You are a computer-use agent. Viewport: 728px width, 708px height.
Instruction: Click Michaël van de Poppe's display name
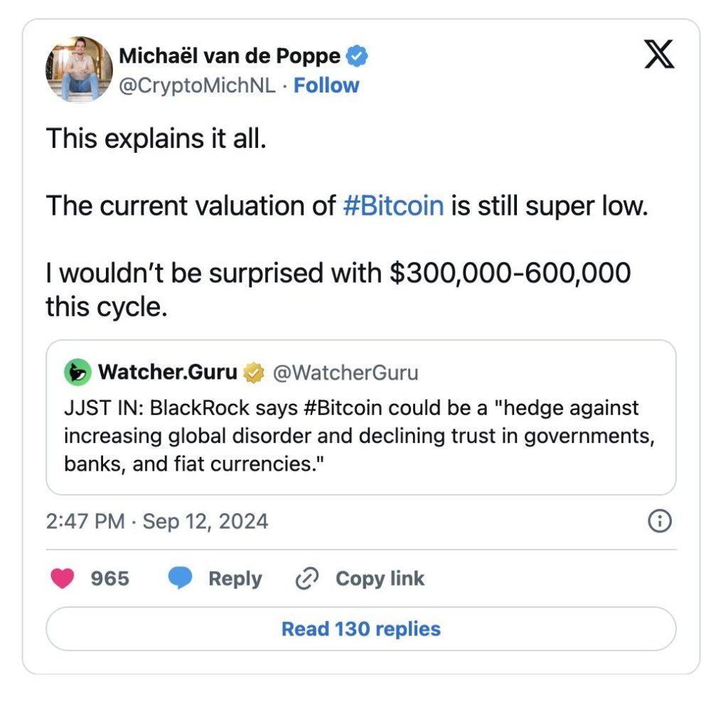click(x=230, y=55)
